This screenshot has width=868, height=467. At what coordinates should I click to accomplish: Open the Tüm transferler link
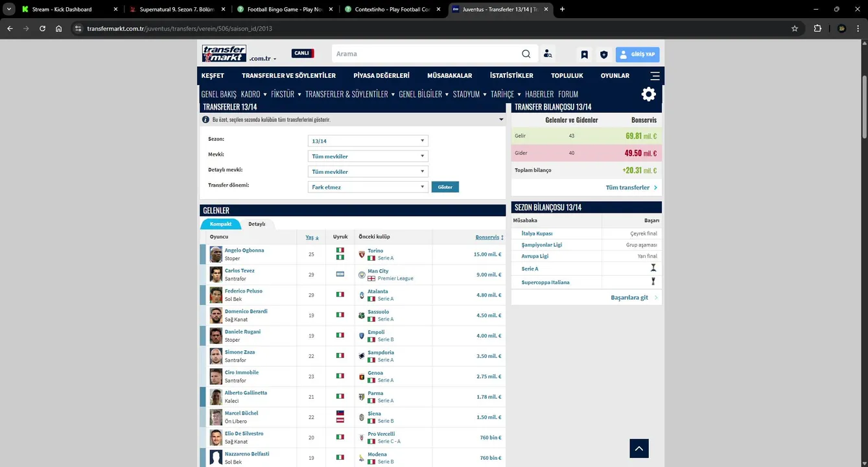coord(631,187)
